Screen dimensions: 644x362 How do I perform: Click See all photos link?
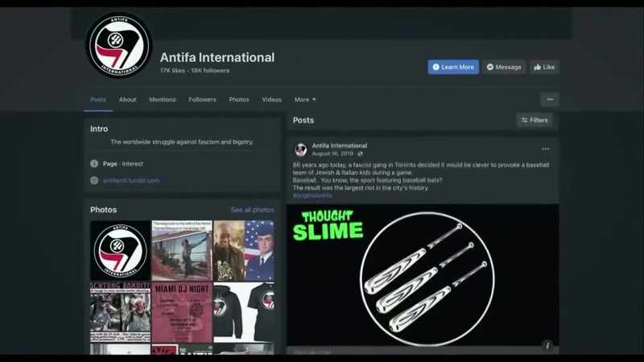pyautogui.click(x=252, y=210)
